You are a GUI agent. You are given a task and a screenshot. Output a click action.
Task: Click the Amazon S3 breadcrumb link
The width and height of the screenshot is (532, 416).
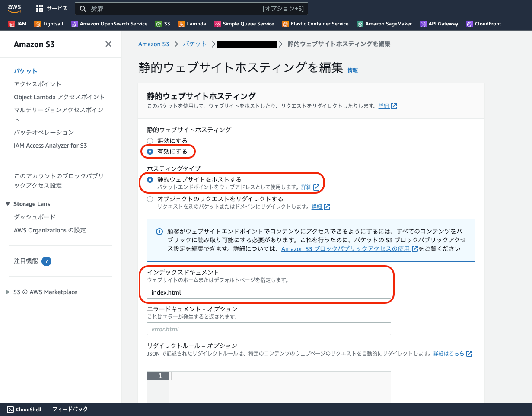point(154,44)
